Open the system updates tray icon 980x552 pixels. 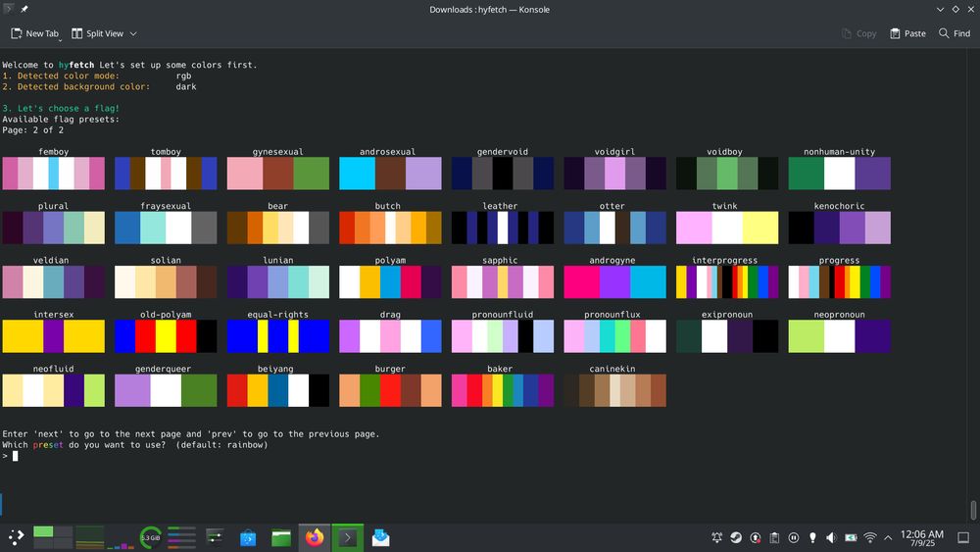pos(755,537)
